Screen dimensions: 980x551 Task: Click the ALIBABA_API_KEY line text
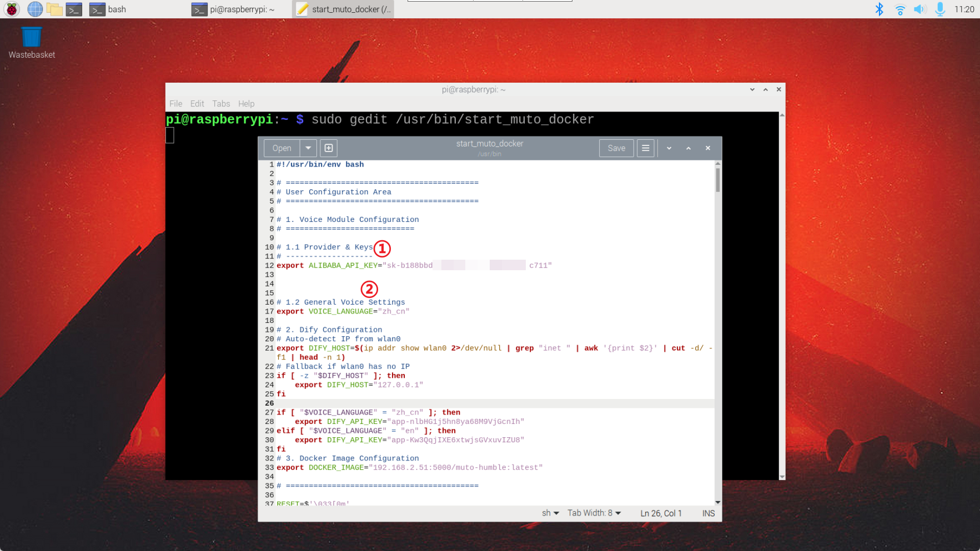pyautogui.click(x=414, y=266)
